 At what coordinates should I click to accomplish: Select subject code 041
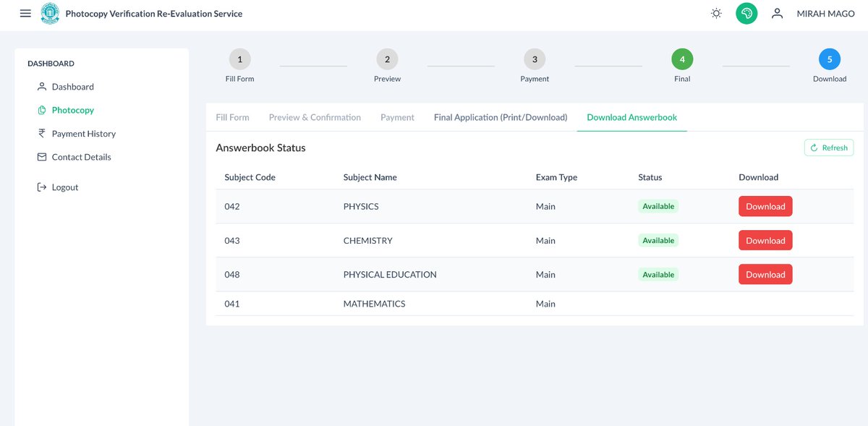tap(231, 304)
